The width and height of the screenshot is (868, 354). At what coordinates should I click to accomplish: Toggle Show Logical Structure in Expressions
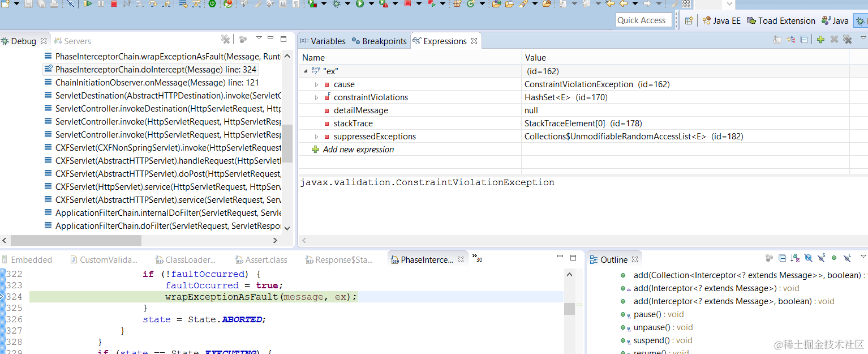pos(790,39)
